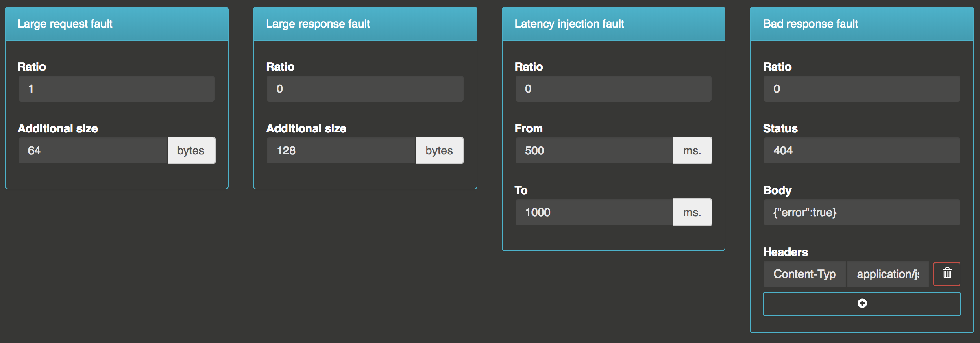The height and width of the screenshot is (343, 980).
Task: Click the Content-Type header name field
Action: (804, 274)
